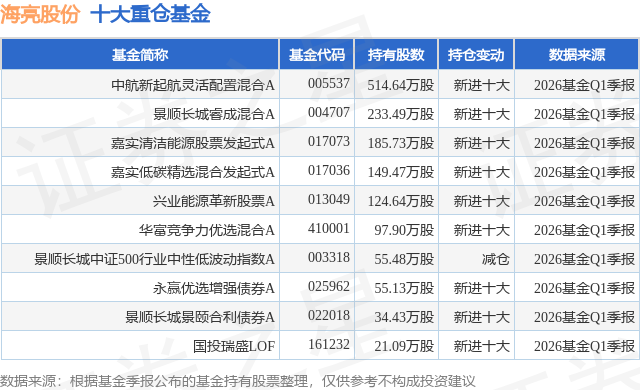Click 景顺长城景颐合利债券A fund name
The height and width of the screenshot is (390, 640).
(x=200, y=317)
